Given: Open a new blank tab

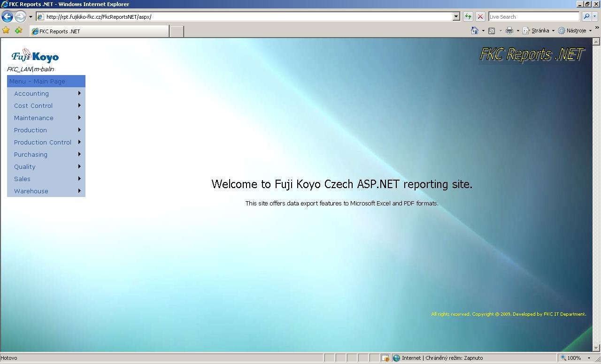Looking at the screenshot, I should click(177, 31).
